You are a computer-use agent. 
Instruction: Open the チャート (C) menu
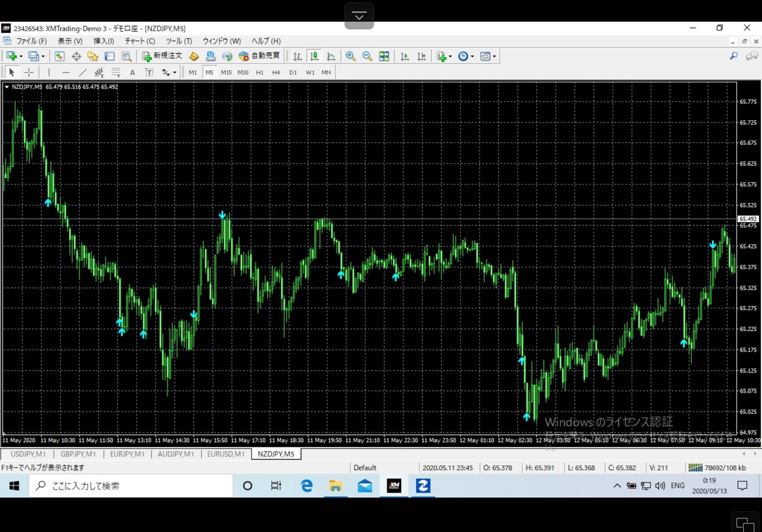(x=140, y=41)
